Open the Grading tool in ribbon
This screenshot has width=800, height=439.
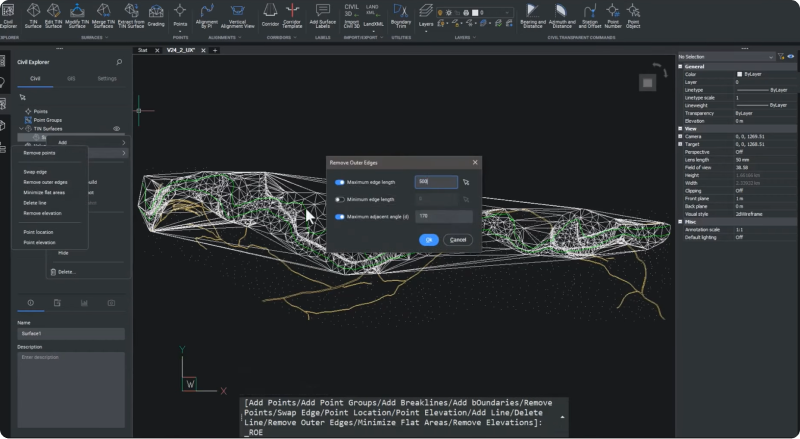point(156,14)
